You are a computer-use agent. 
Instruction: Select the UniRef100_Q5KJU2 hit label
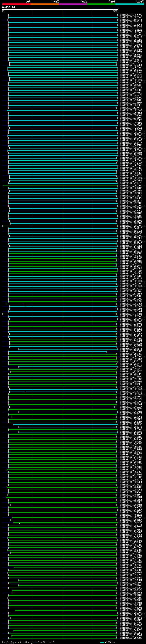click(131, 638)
